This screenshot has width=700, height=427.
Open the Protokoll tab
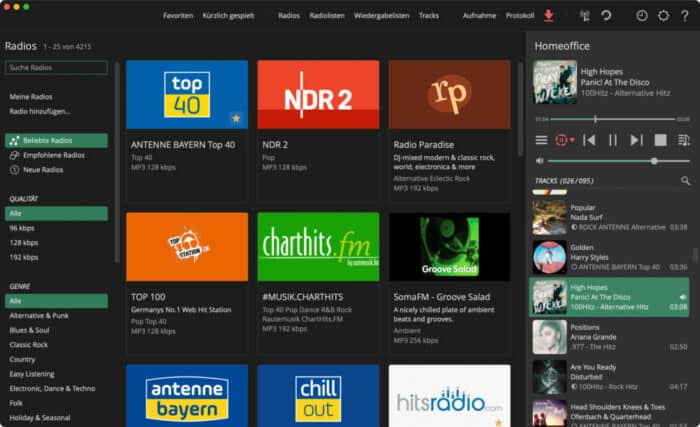pos(520,16)
